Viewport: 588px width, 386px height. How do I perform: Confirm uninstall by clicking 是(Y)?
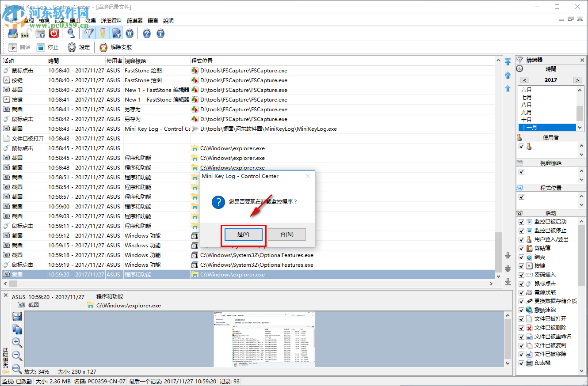(244, 235)
